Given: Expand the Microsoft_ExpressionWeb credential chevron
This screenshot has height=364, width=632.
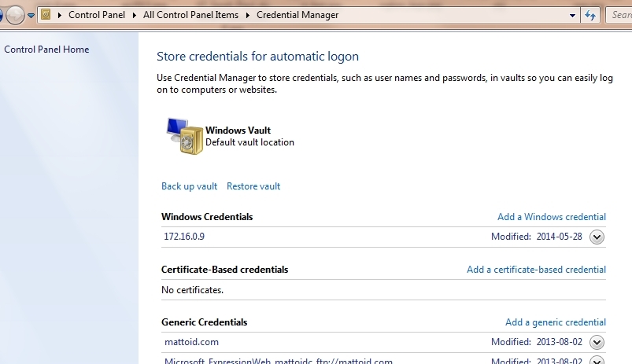Looking at the screenshot, I should [x=597, y=360].
